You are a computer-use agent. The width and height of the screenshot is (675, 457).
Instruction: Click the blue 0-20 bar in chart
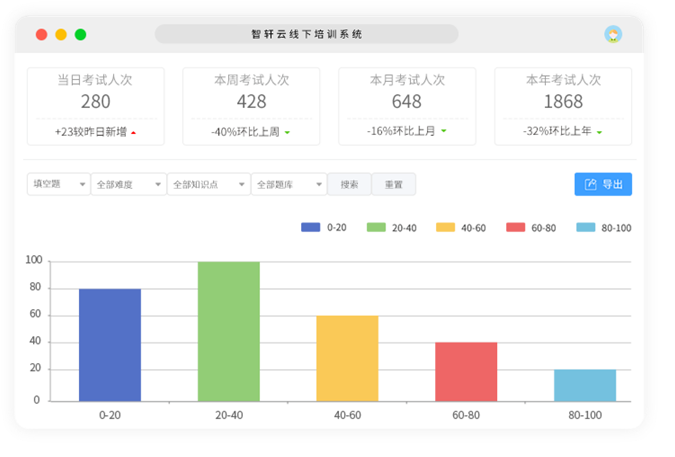point(110,345)
